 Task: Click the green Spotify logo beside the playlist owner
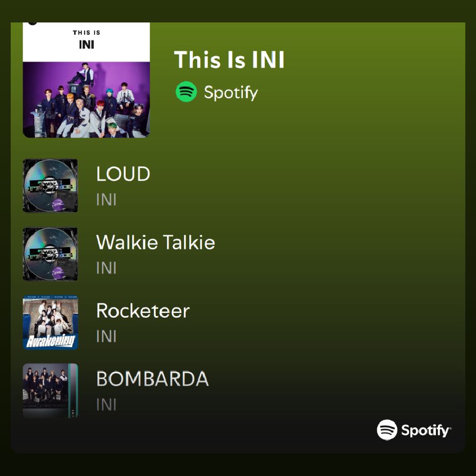(186, 91)
